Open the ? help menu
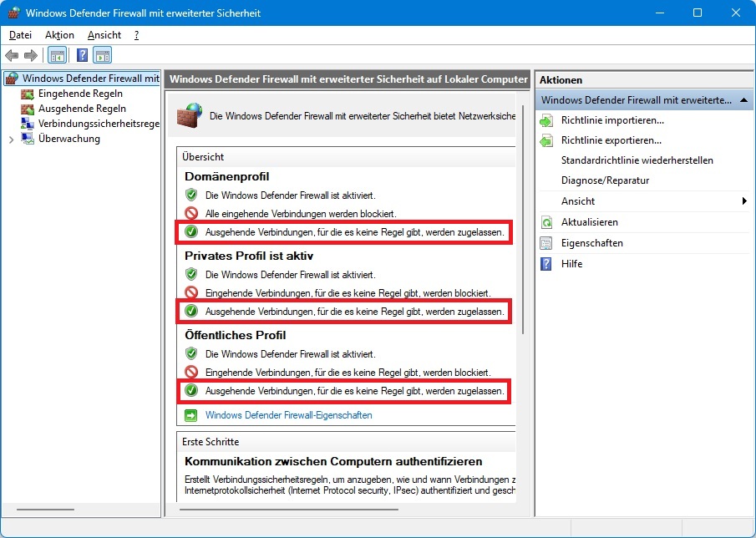 coord(136,35)
